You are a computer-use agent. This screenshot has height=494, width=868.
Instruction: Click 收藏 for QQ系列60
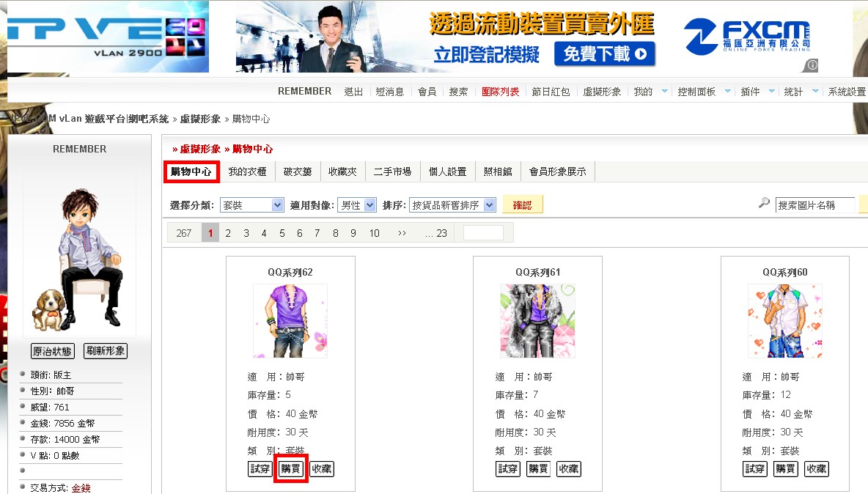coord(817,468)
